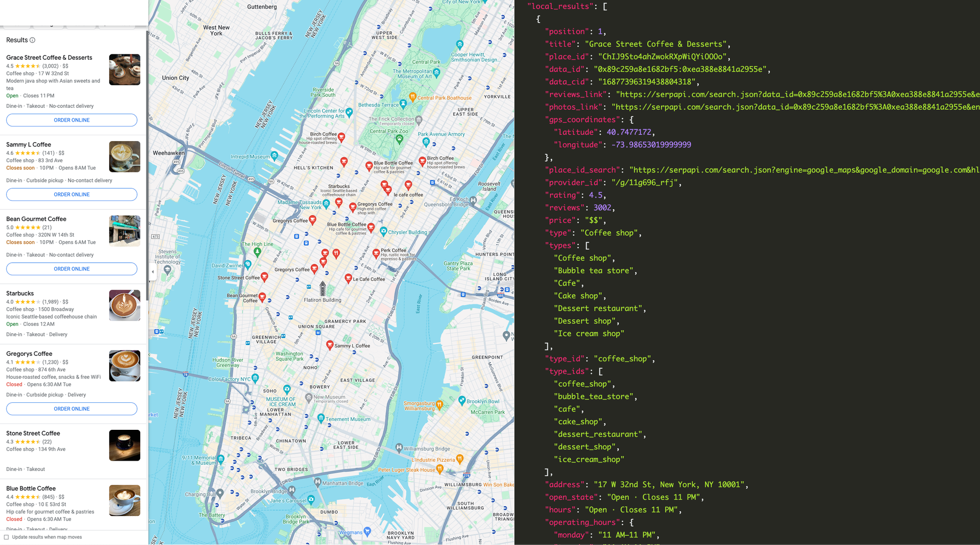980x545 pixels.
Task: Click The High Line park marker
Action: tap(257, 252)
